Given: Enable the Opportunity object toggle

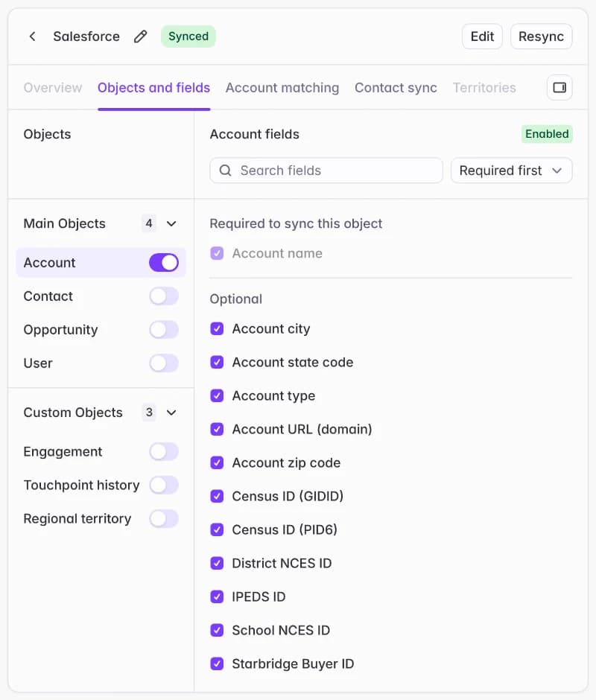Looking at the screenshot, I should point(163,329).
